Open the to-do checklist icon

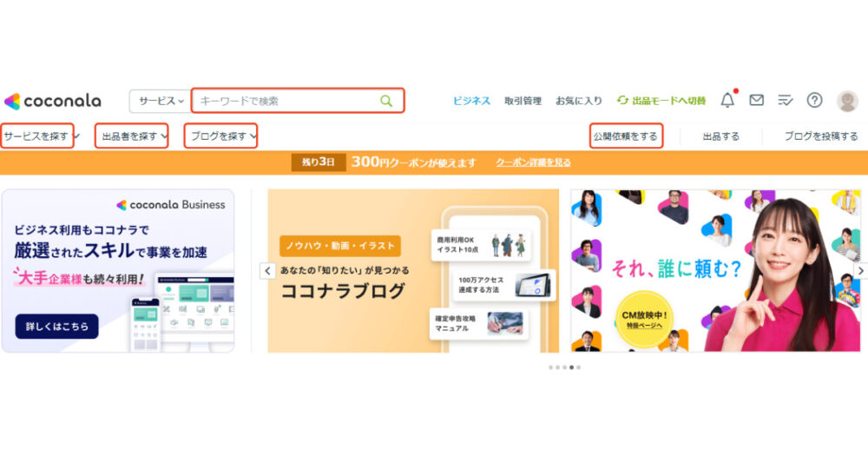pos(785,100)
